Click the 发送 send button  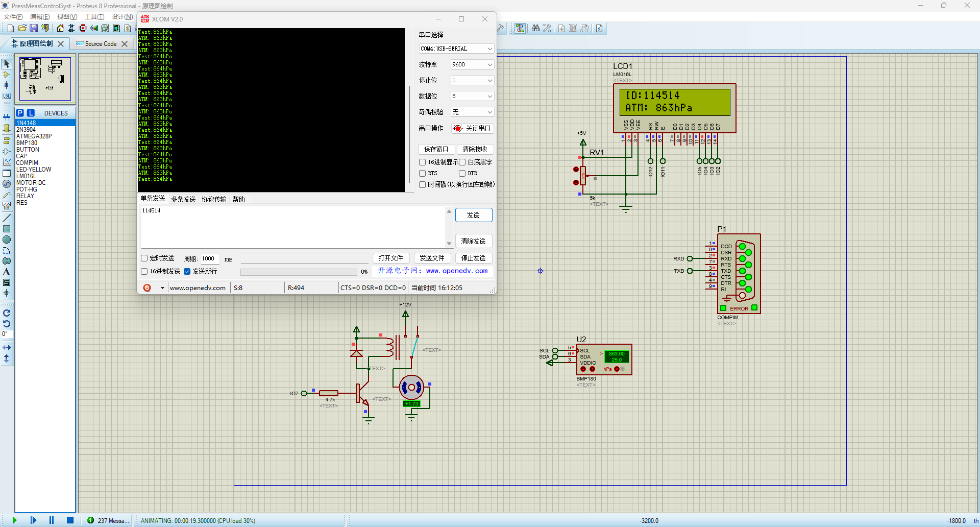tap(473, 215)
